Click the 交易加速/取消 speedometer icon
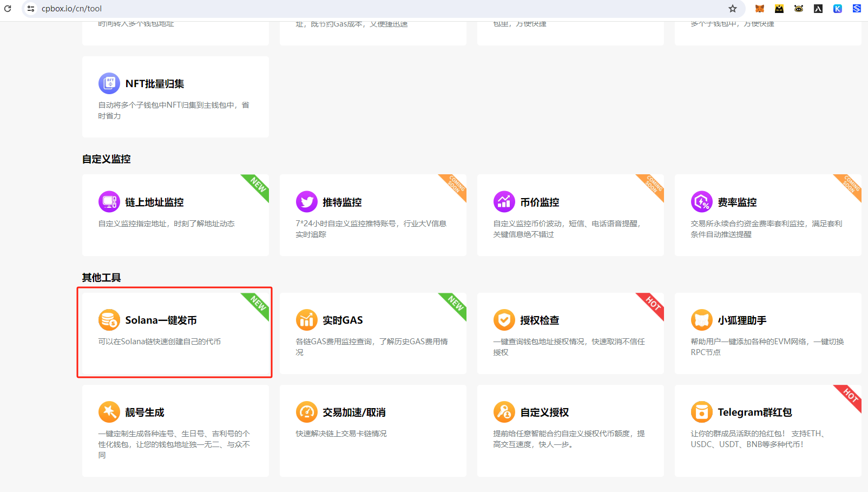Screen dimensions: 868x492 click(307, 412)
